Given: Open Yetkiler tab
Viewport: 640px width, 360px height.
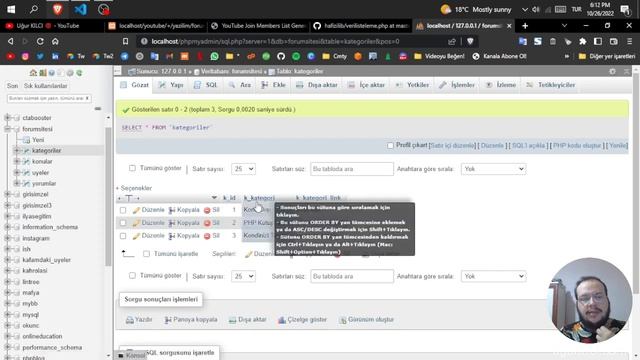Looking at the screenshot, I should pos(412,85).
